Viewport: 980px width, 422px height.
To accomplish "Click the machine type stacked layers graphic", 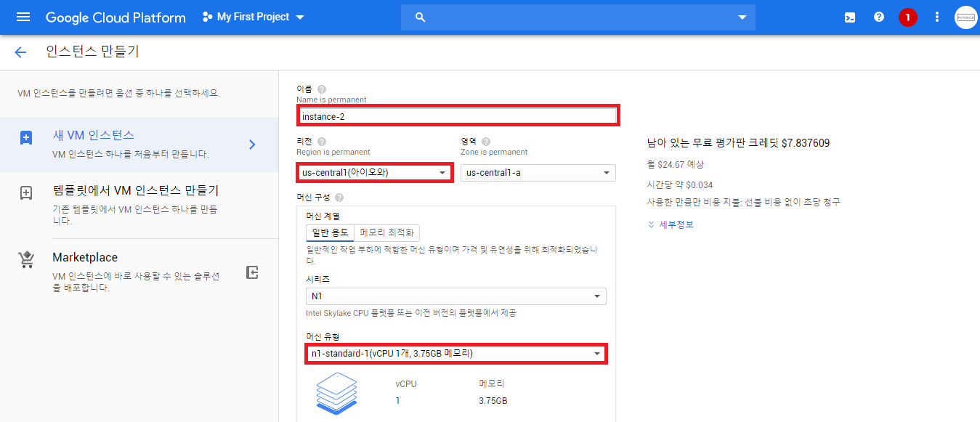I will tap(337, 393).
